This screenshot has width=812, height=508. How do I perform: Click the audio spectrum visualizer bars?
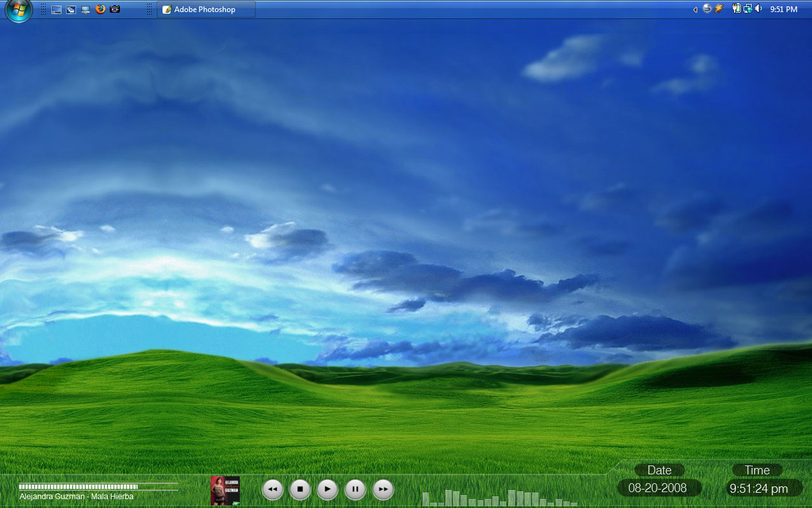pyautogui.click(x=500, y=498)
